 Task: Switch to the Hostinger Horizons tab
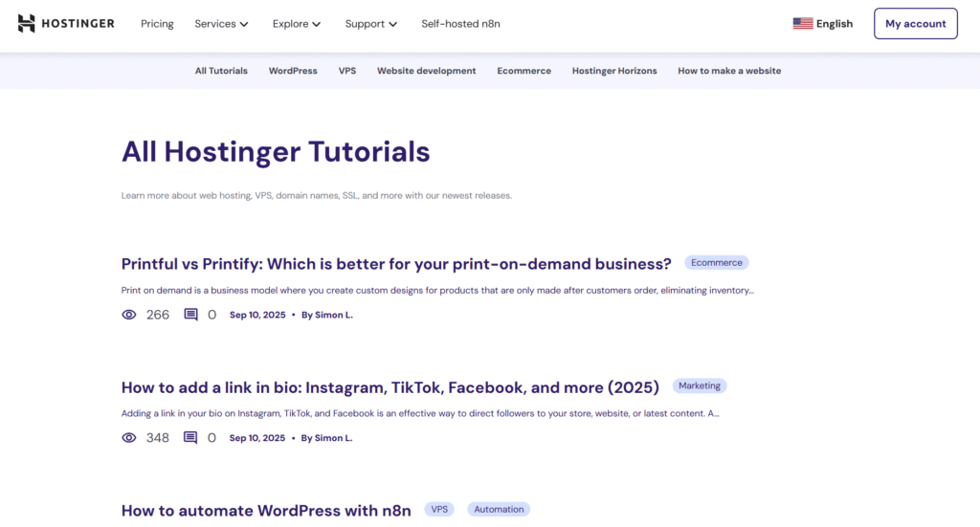click(x=614, y=71)
